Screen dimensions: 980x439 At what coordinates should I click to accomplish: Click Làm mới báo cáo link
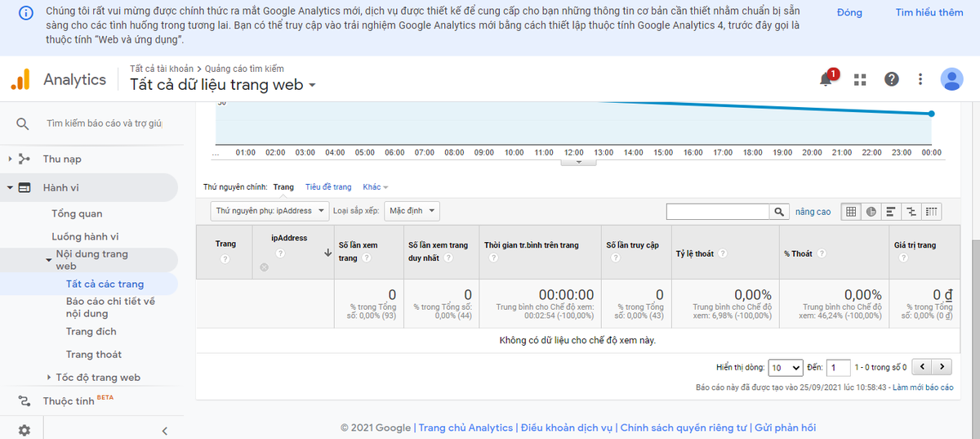click(x=923, y=387)
